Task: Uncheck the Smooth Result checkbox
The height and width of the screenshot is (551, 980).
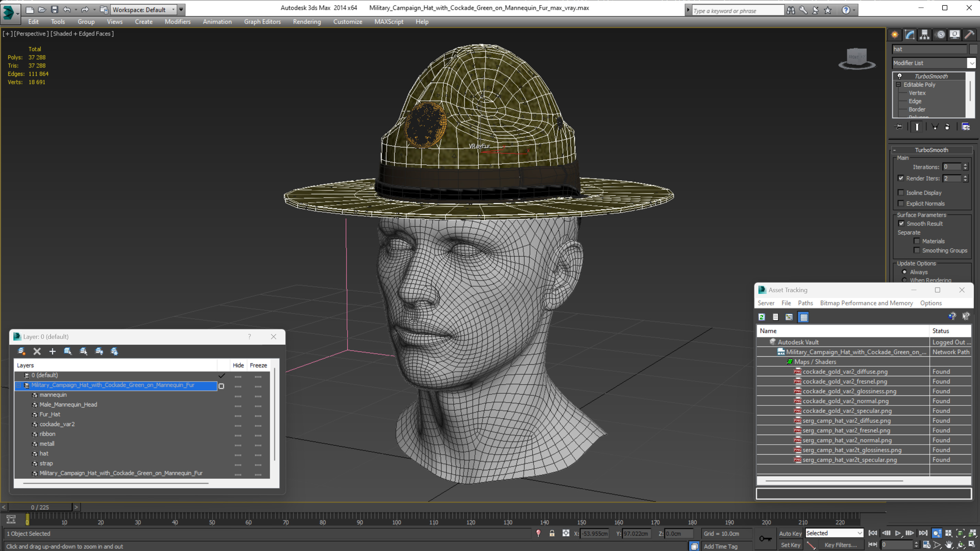Action: (x=901, y=223)
